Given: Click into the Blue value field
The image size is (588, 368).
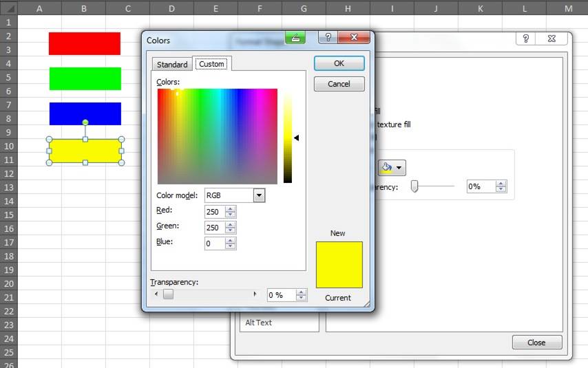Looking at the screenshot, I should coord(215,243).
